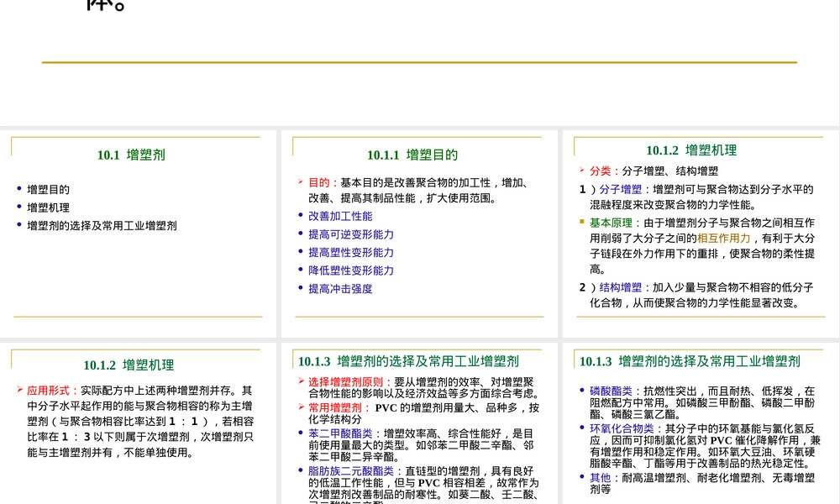
Task: Open the slide thumbnail titled 10.1.1 增塑目的
Action: coord(419,234)
